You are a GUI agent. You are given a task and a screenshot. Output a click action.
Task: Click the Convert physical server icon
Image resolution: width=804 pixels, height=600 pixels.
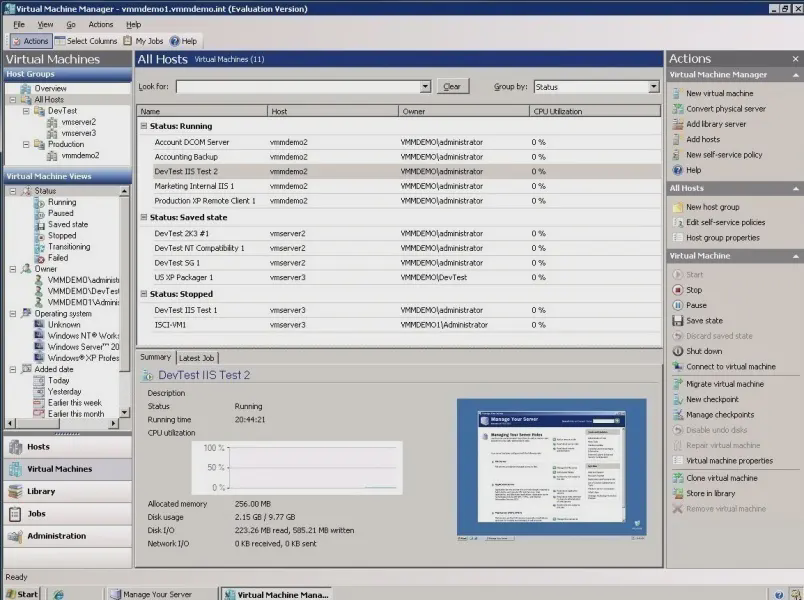click(677, 109)
